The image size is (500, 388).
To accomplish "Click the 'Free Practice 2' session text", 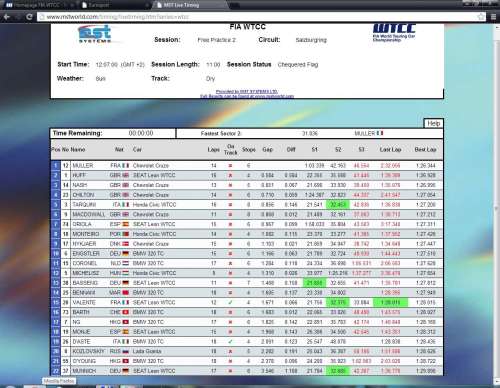I will pyautogui.click(x=216, y=40).
